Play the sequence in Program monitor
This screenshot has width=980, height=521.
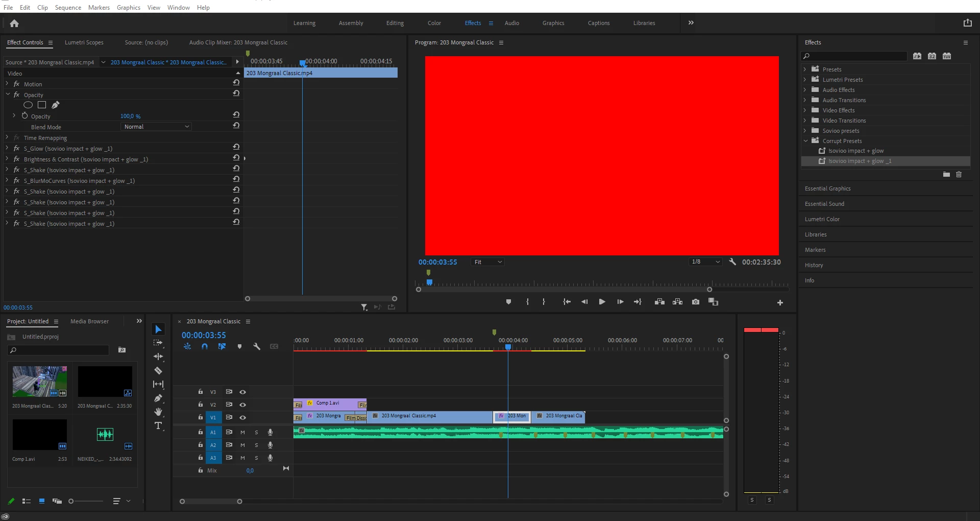click(x=602, y=302)
